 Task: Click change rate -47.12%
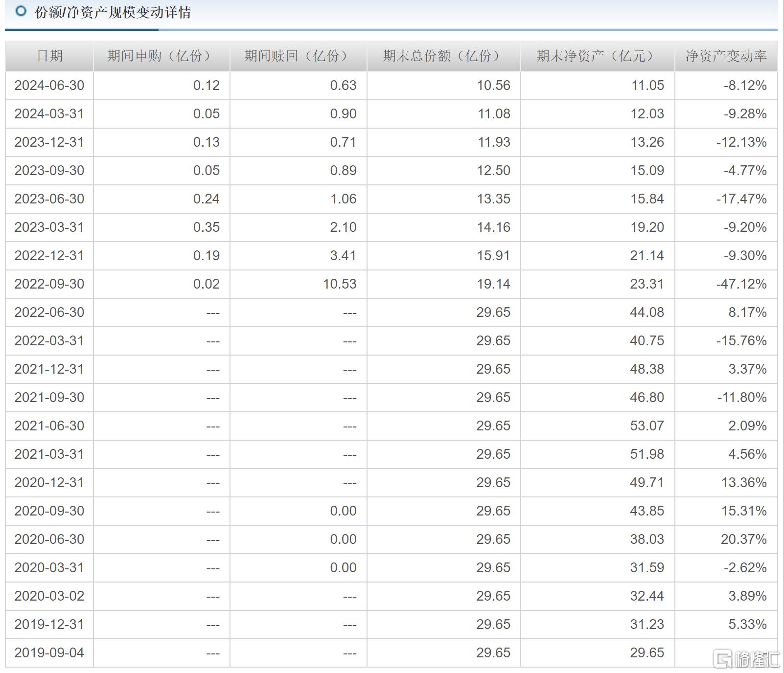point(741,284)
